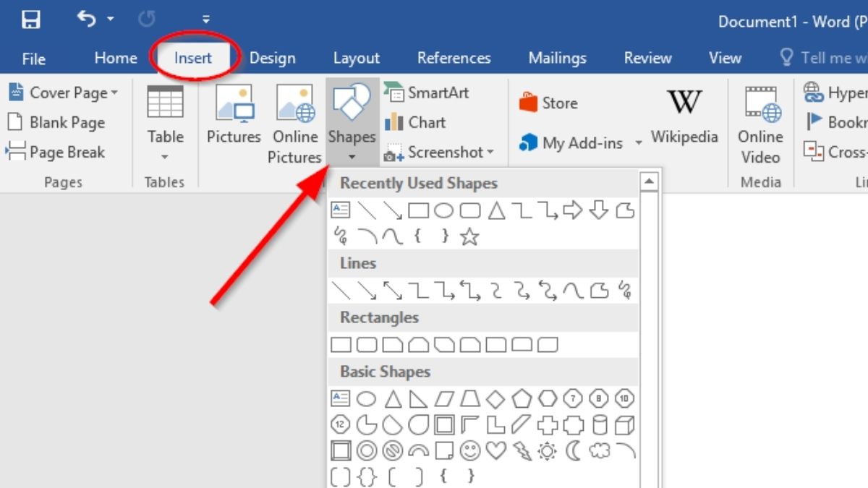Choose the cloud shape
Viewport: 868px width, 488px height.
[x=599, y=451]
